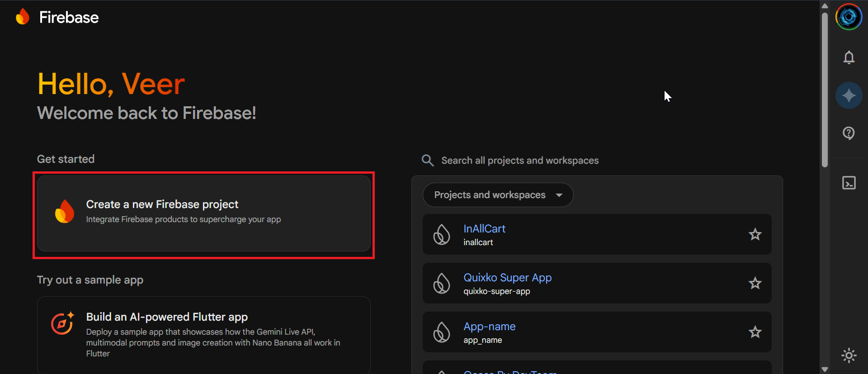Click the Hello, Veer greeting

click(111, 84)
